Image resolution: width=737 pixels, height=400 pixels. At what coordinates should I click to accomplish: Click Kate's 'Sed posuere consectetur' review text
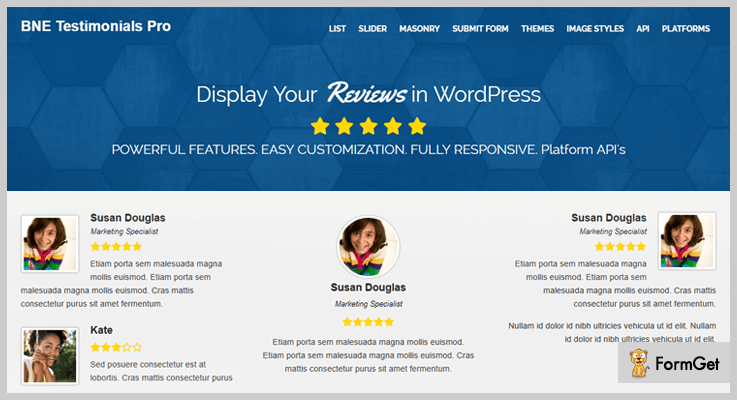pos(161,371)
